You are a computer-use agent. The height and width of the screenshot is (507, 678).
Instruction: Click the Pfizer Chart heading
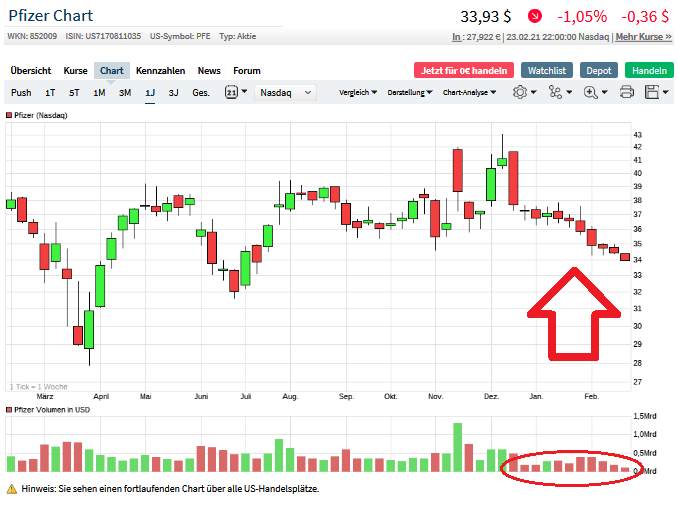click(51, 16)
